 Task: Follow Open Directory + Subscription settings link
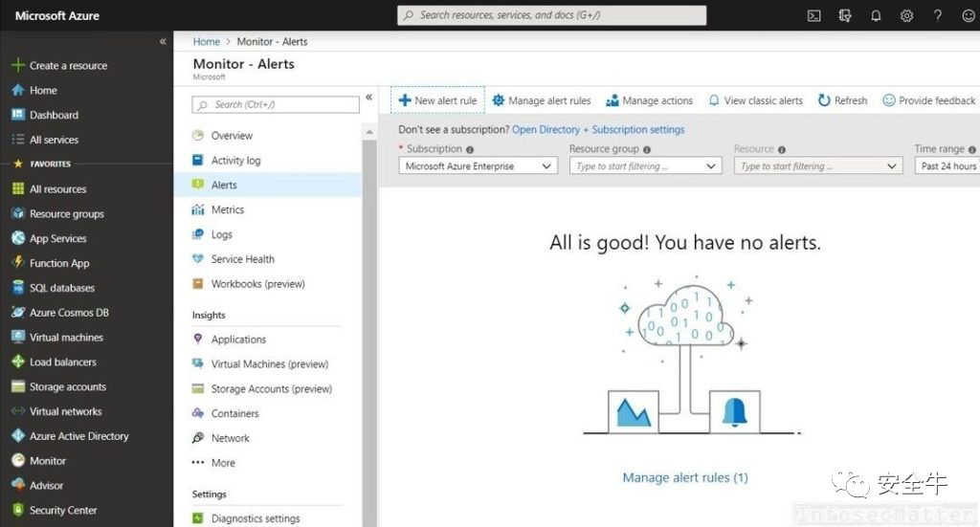pos(598,129)
